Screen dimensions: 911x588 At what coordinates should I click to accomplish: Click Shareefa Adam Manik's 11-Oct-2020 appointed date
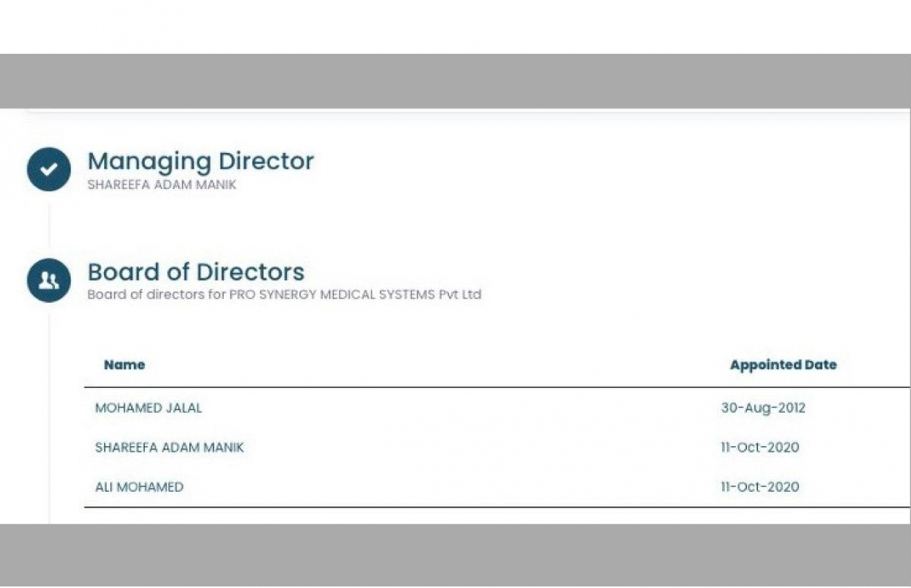pyautogui.click(x=760, y=448)
